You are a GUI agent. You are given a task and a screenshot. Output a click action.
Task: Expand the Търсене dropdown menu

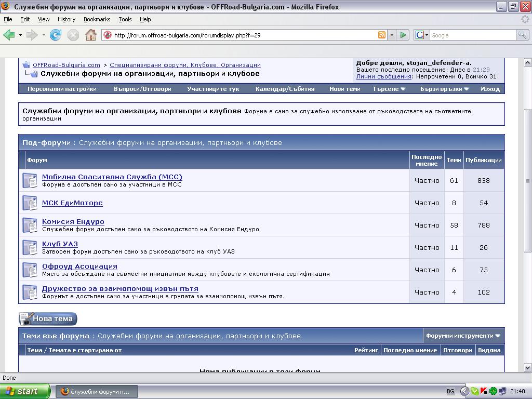tap(389, 89)
